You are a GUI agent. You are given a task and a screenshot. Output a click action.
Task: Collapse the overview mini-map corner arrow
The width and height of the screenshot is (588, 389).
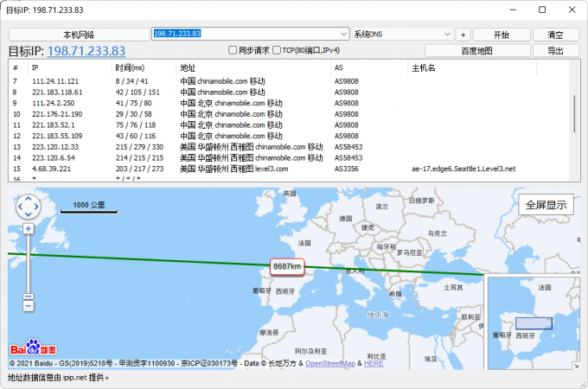coord(576,366)
